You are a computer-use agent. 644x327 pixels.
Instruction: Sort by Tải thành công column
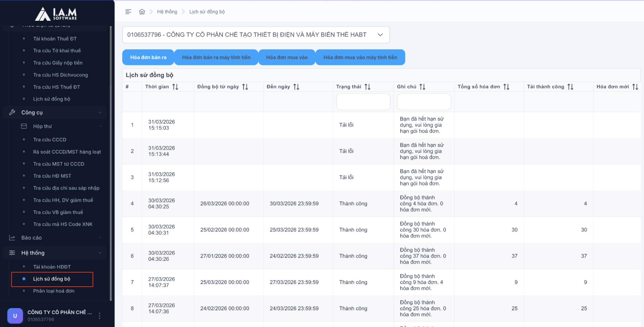pyautogui.click(x=570, y=87)
